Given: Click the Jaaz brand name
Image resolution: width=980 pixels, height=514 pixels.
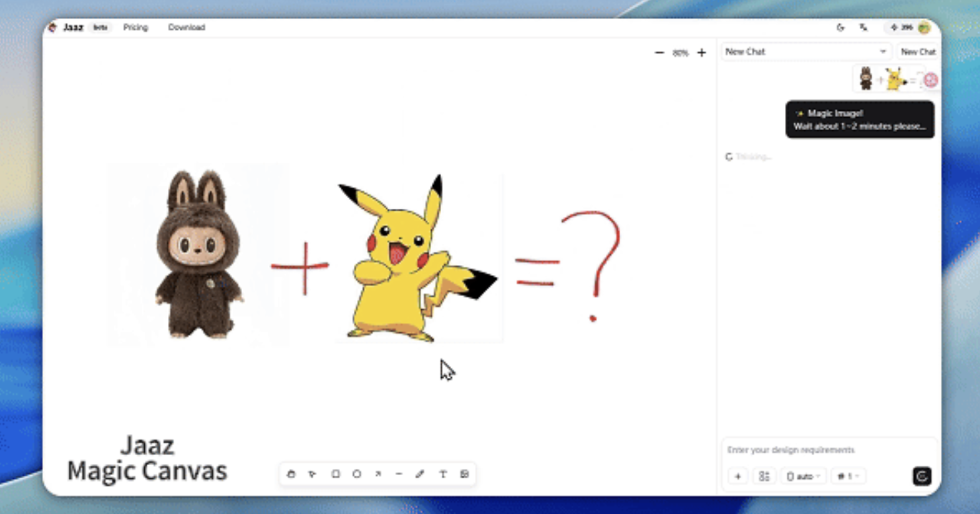Looking at the screenshot, I should click(x=73, y=27).
